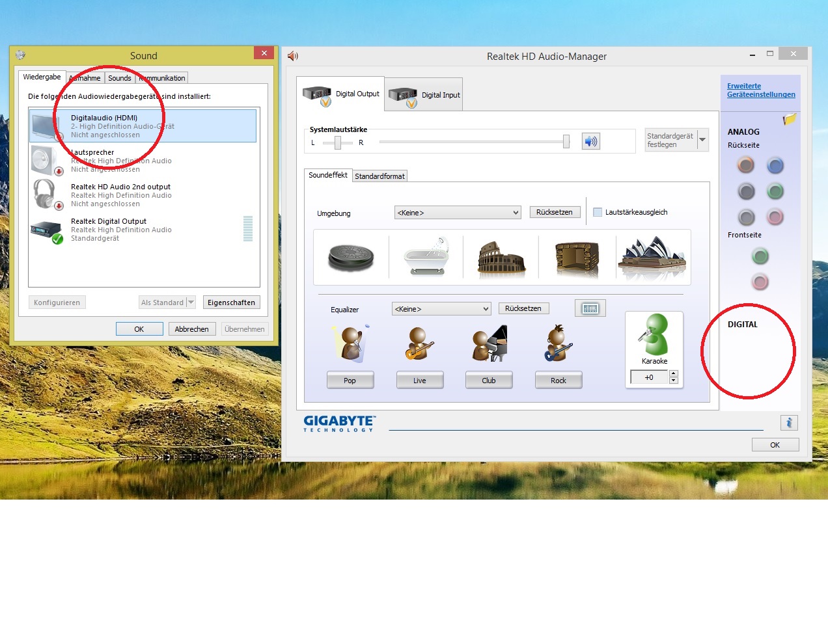Click the green front panel jack

[760, 256]
